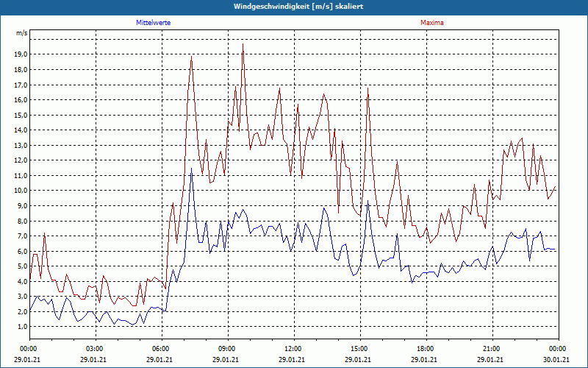588x368 pixels.
Task: Click the 15,0 y-axis value
Action: [21, 116]
